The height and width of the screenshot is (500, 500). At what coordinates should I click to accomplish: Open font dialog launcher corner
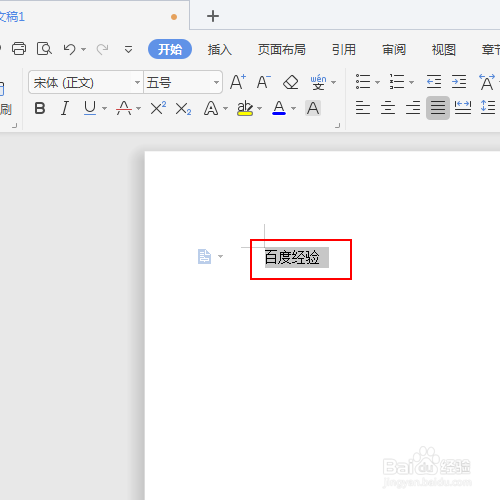point(338,125)
